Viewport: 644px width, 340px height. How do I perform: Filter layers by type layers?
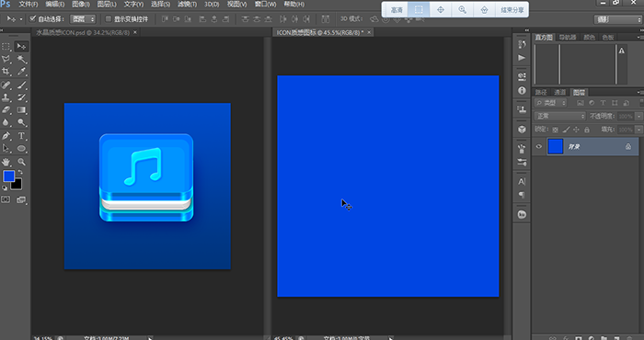pos(603,103)
